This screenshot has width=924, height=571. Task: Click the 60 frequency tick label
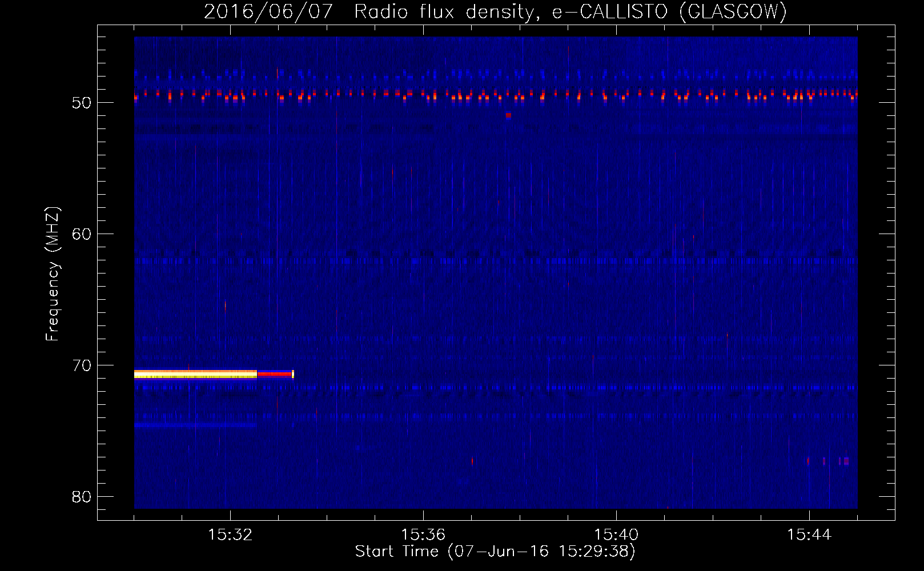tap(82, 234)
